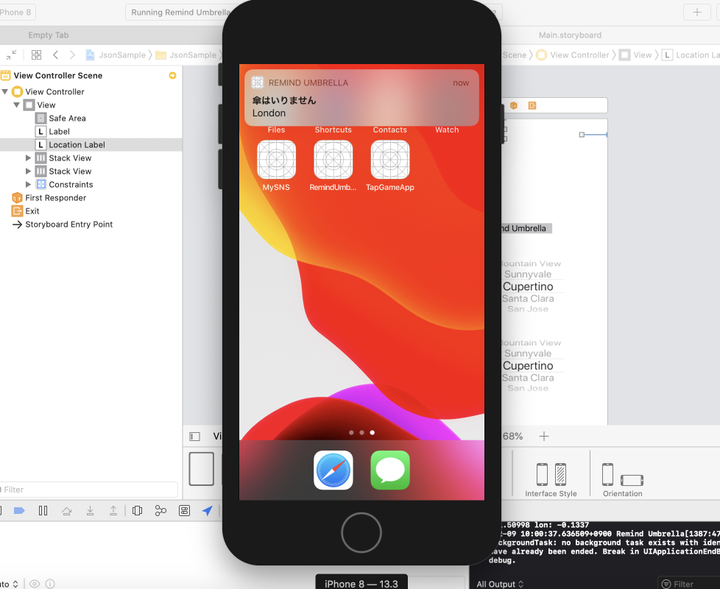Collapse the View disclosure triangle
Image resolution: width=720 pixels, height=589 pixels.
[17, 105]
